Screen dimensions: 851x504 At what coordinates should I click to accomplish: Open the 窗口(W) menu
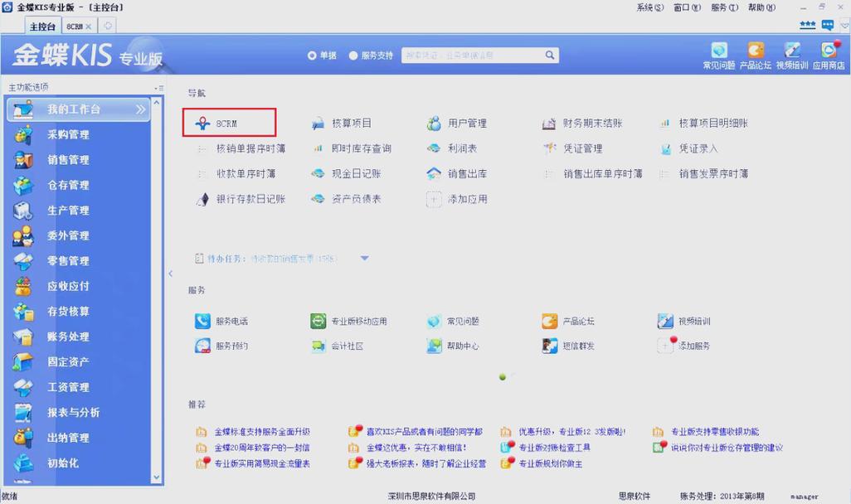(x=687, y=7)
